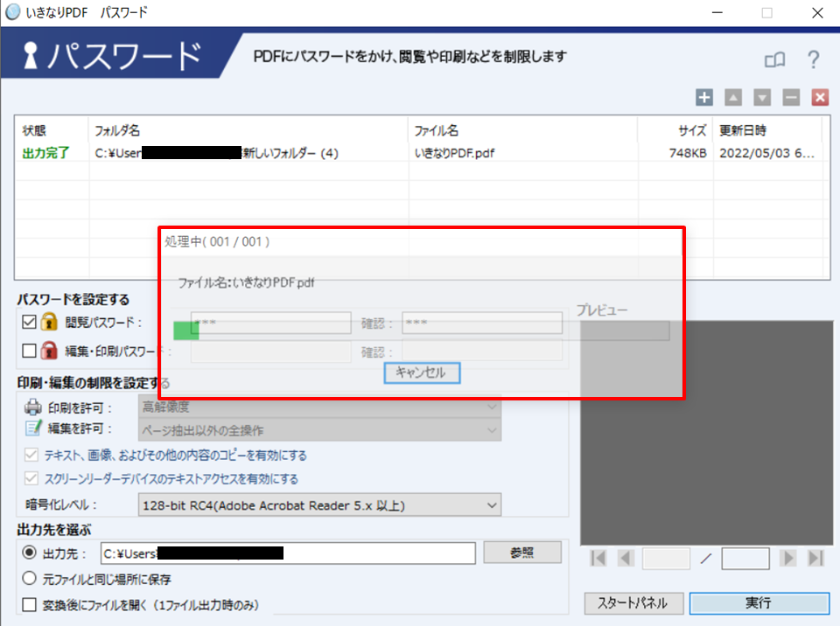Uncheck the 閲覧パスワード checkbox
The image size is (840, 626).
pos(30,322)
